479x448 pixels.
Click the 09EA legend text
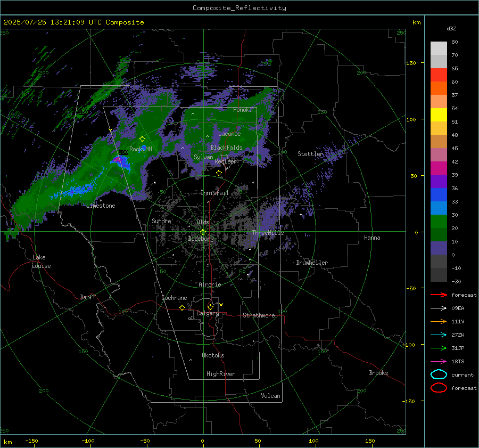coord(458,308)
